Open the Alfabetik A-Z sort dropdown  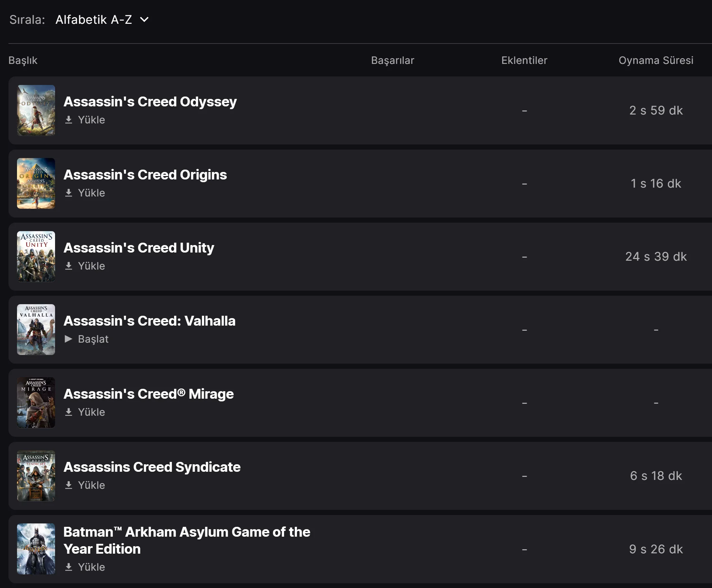coord(93,20)
